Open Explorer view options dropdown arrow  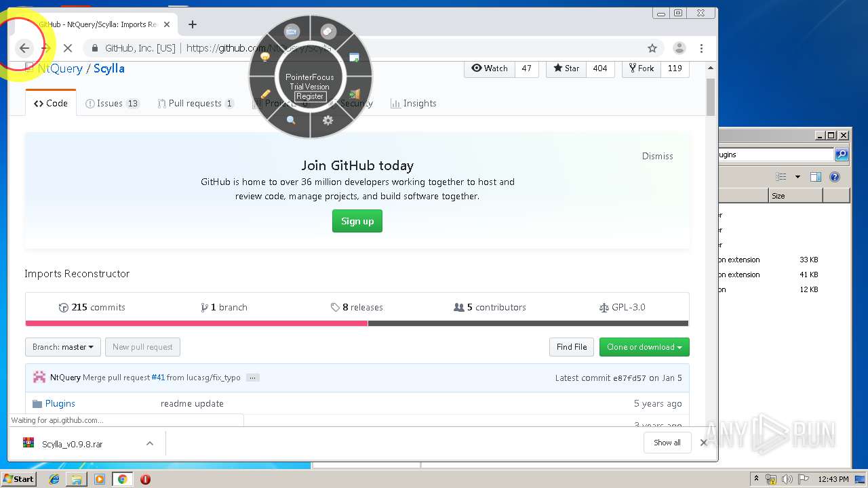[x=797, y=177]
